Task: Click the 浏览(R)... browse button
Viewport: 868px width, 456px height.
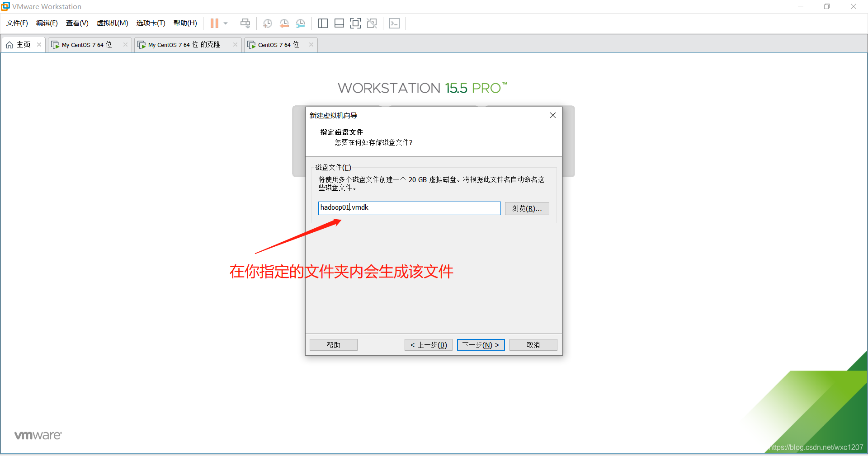Action: tap(527, 208)
